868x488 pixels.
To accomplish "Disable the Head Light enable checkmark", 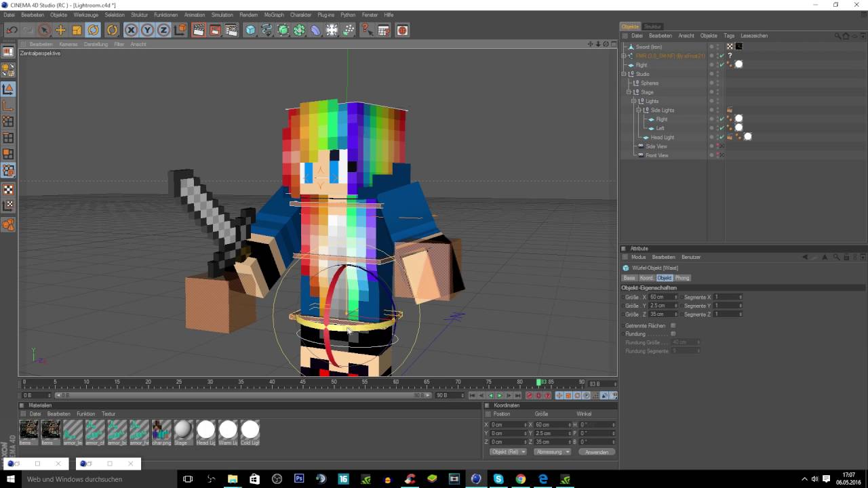I will 722,137.
